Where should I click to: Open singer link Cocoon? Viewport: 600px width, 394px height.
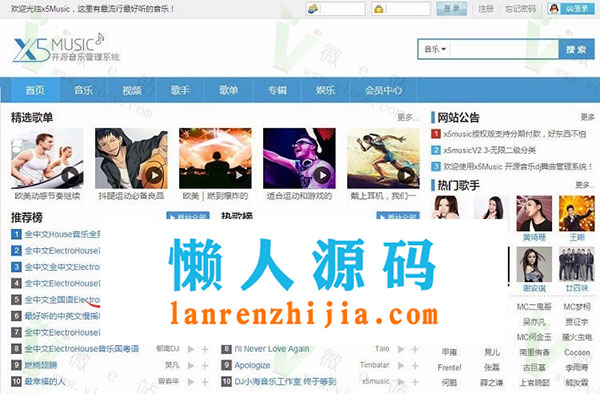pos(577,352)
